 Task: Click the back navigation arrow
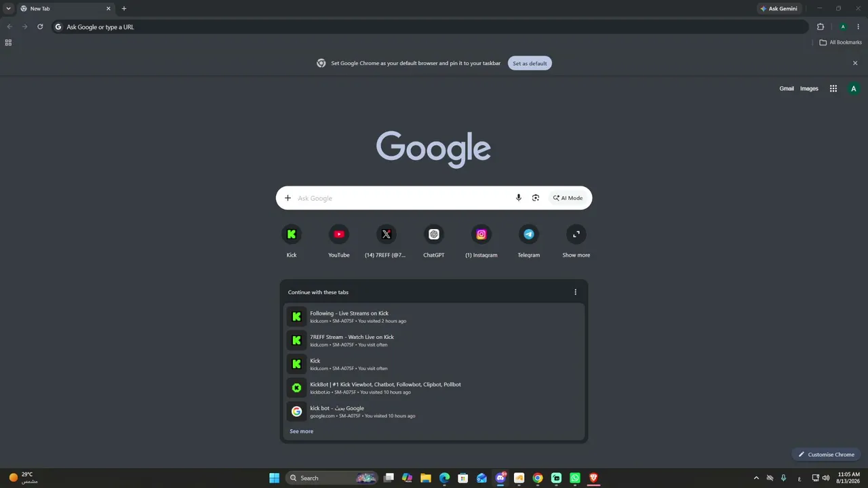[9, 27]
